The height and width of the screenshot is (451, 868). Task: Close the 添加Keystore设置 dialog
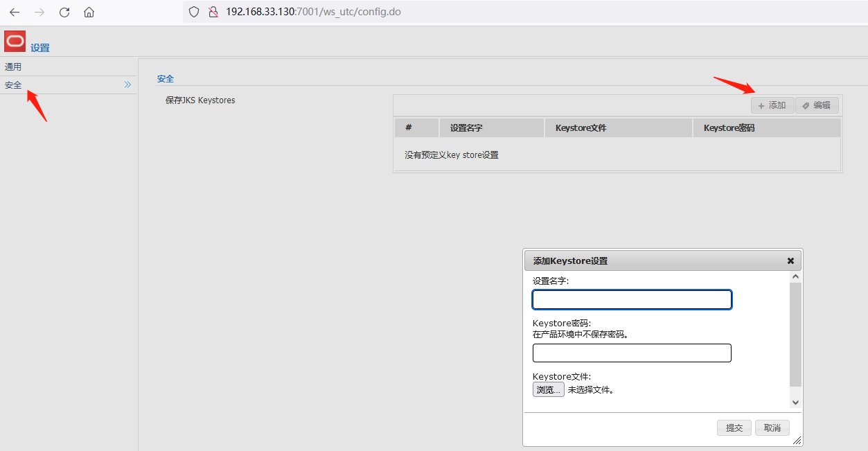coord(790,261)
